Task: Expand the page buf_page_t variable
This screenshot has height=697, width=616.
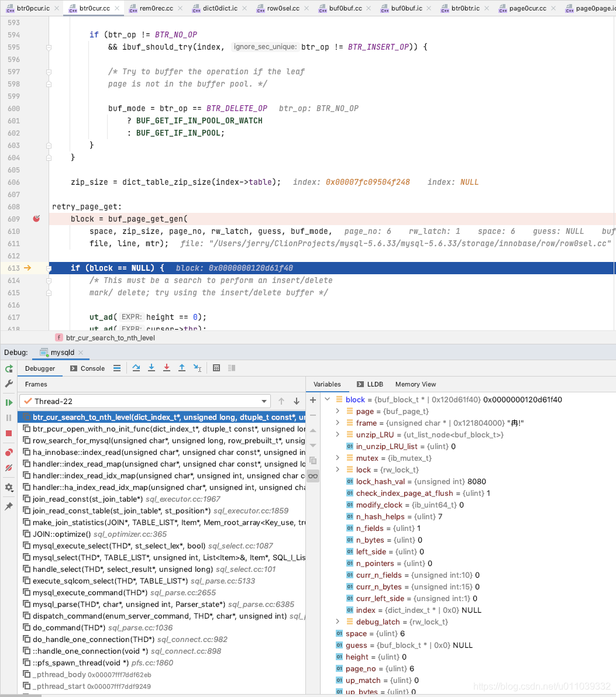Action: click(338, 411)
